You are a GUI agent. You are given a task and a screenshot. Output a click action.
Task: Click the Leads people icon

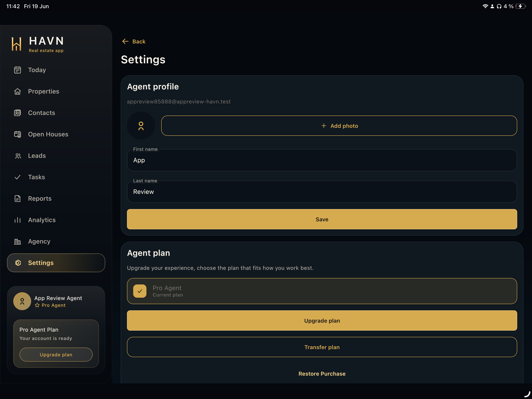[x=18, y=156]
